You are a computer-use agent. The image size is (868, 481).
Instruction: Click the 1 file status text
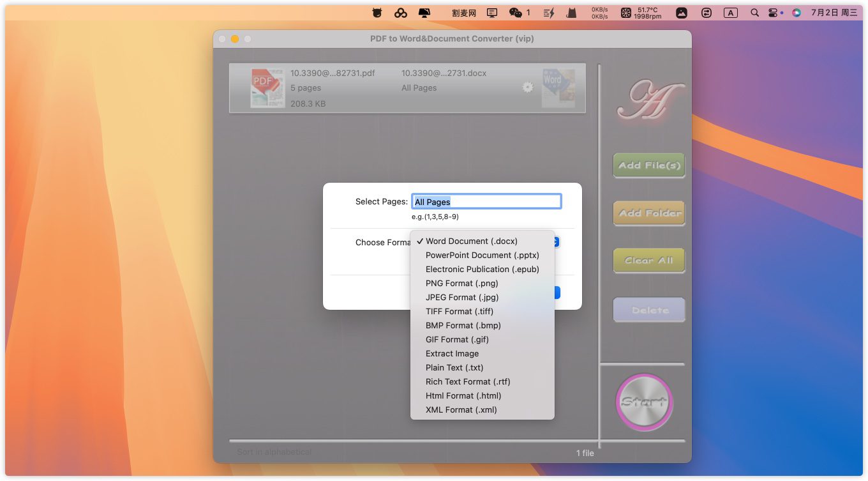click(x=585, y=453)
